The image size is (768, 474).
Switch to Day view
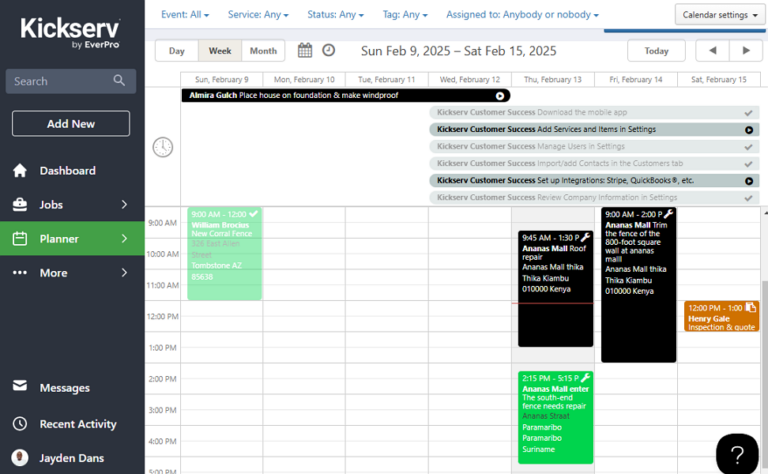pyautogui.click(x=177, y=50)
